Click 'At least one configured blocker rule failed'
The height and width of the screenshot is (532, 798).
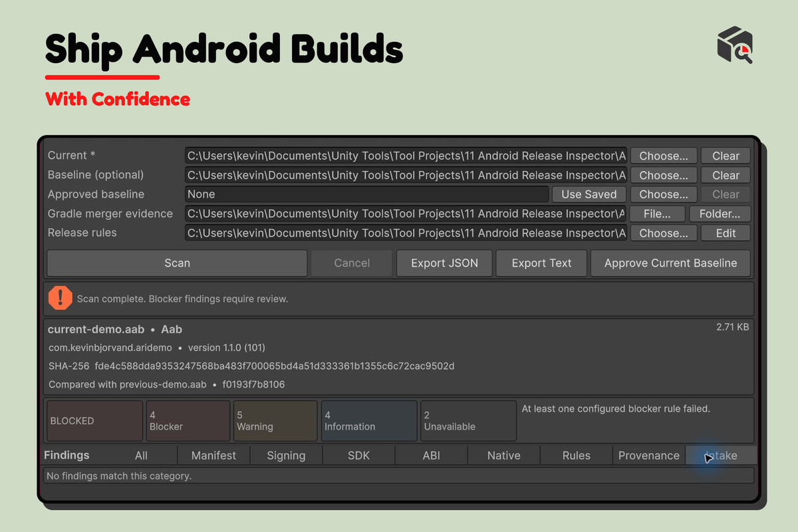point(616,409)
